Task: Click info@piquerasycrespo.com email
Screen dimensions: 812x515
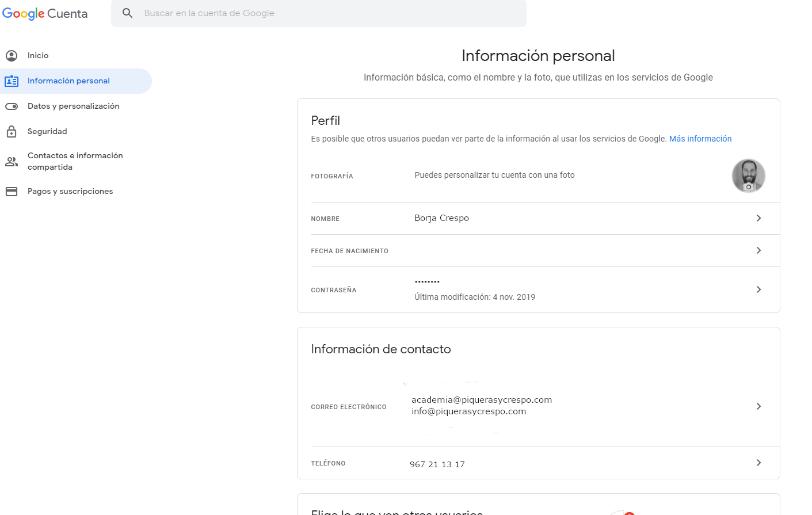Action: pos(468,411)
